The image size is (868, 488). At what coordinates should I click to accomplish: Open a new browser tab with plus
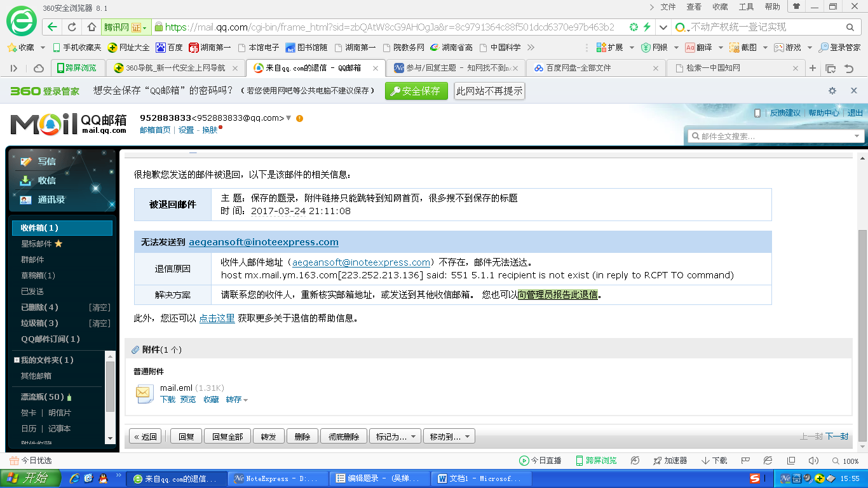click(812, 68)
